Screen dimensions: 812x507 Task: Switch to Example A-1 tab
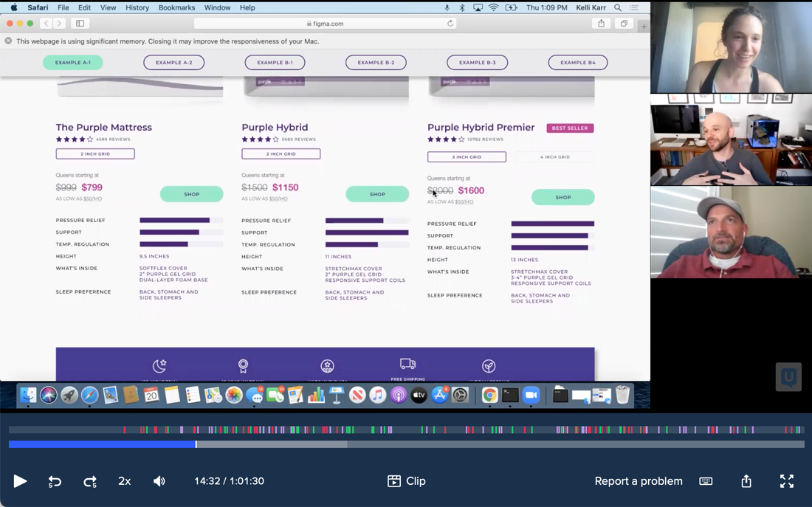(72, 62)
